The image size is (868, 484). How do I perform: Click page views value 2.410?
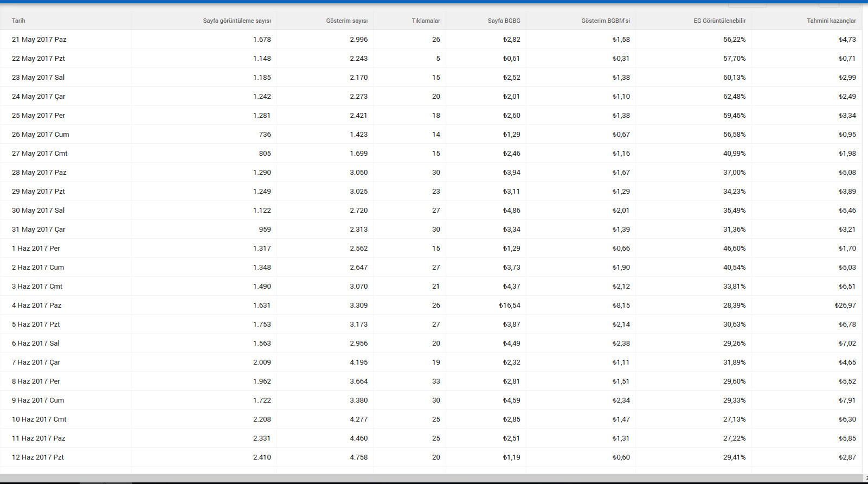click(x=262, y=457)
